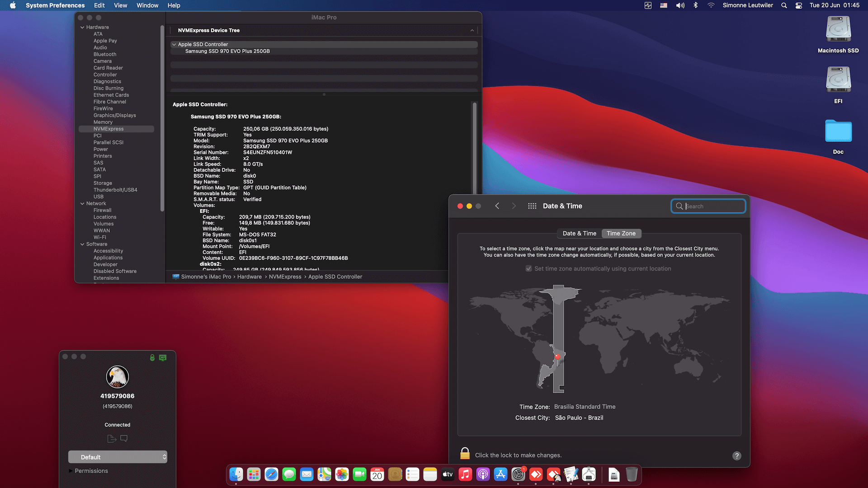Open Spotlight search in menu bar
The width and height of the screenshot is (868, 488).
click(784, 5)
